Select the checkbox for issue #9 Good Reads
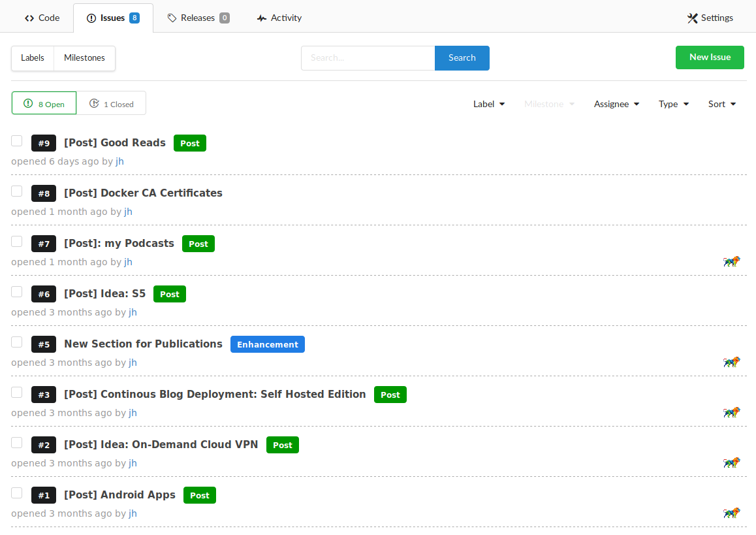Screen dimensions: 756x535 (16, 140)
